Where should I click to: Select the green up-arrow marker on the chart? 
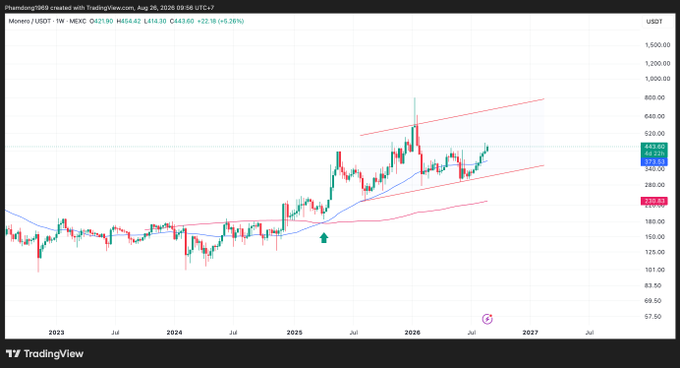[x=324, y=238]
